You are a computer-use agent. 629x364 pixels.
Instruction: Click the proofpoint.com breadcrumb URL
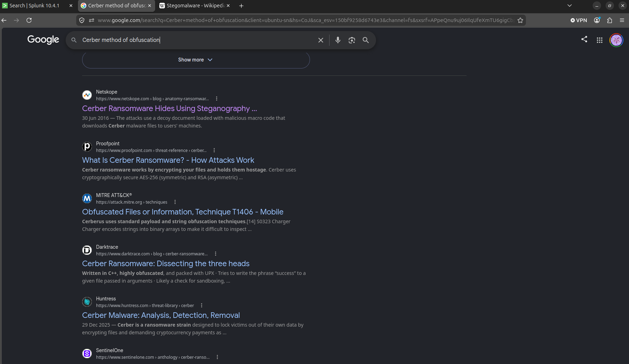pos(151,151)
